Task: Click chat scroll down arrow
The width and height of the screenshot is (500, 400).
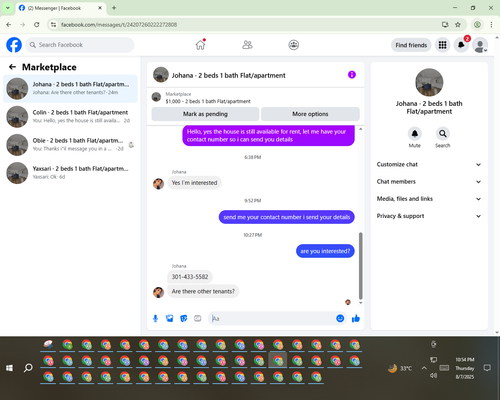Action: [x=360, y=303]
